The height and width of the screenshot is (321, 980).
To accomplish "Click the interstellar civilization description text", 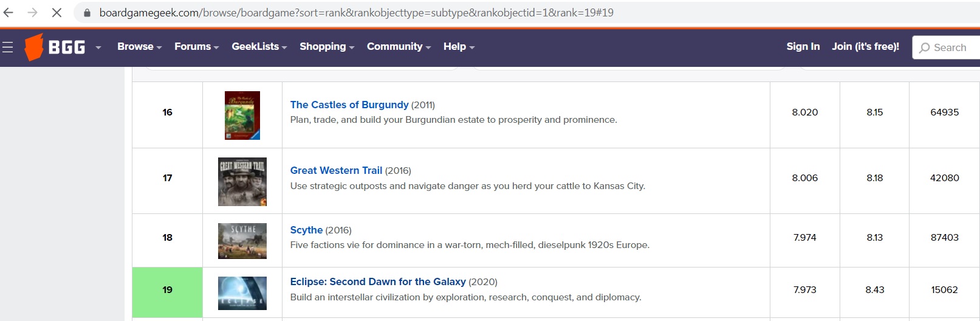I will tap(466, 297).
